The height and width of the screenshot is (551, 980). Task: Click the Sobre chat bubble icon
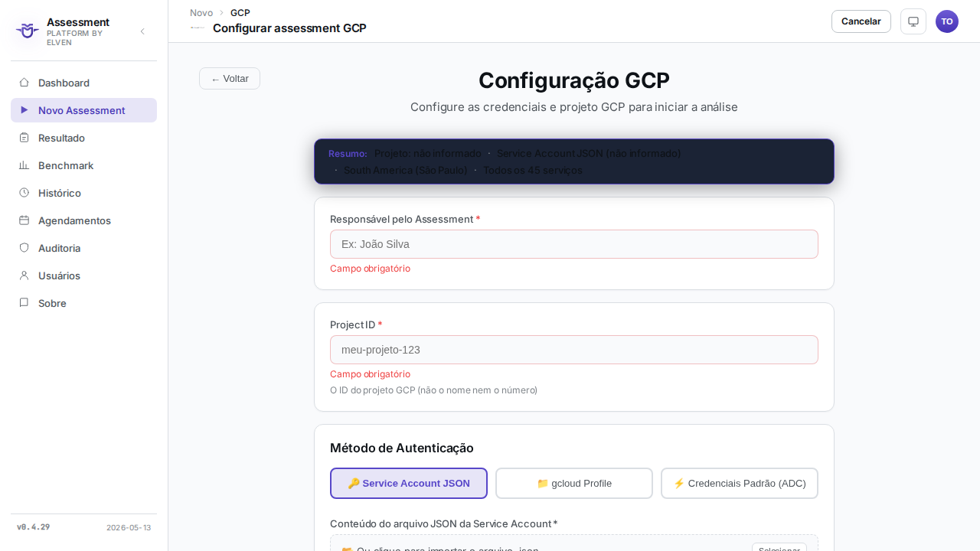point(24,303)
